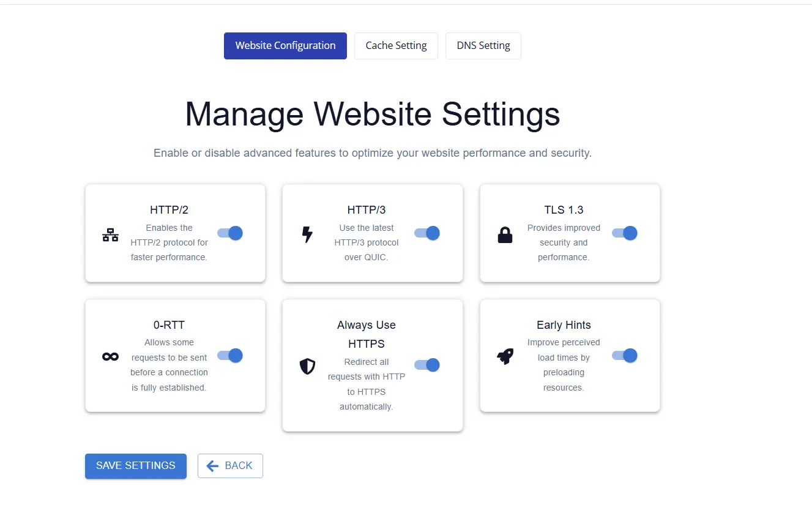Select the Website Configuration tab
This screenshot has width=812, height=521.
[x=285, y=45]
